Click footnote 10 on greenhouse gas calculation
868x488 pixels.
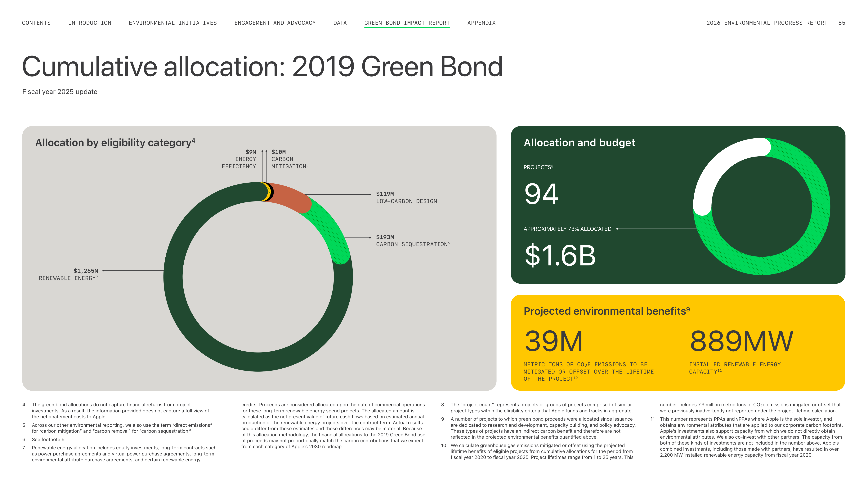click(537, 451)
